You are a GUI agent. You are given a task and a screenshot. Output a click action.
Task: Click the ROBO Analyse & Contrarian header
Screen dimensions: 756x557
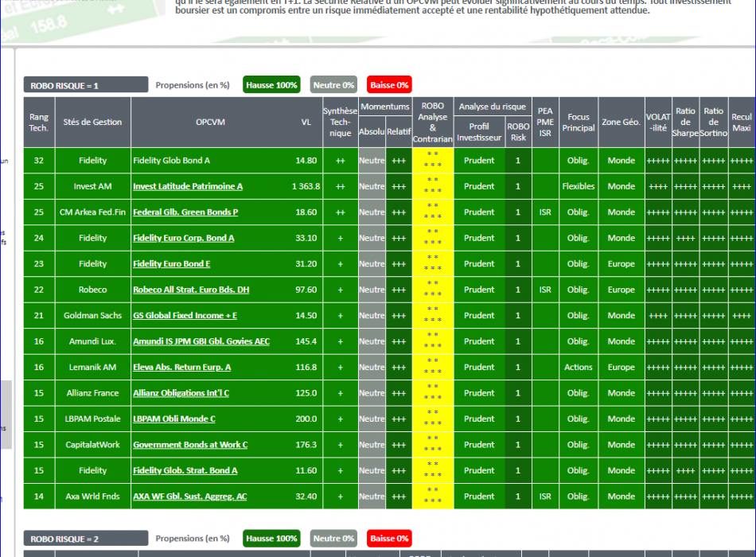pos(432,122)
